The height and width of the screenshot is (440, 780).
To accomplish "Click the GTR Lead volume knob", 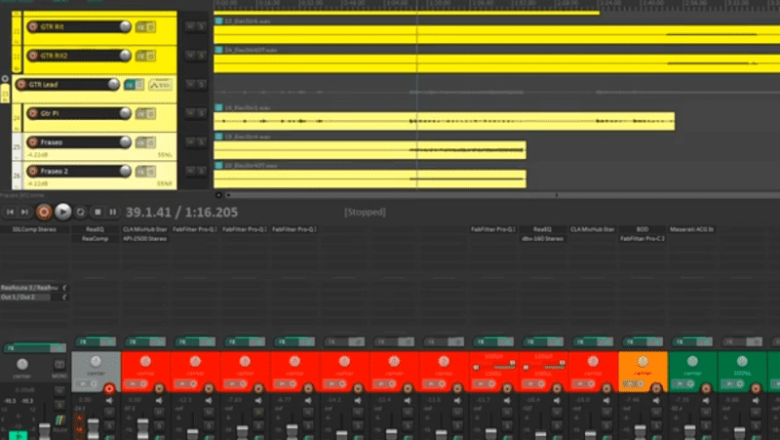I will (x=113, y=84).
